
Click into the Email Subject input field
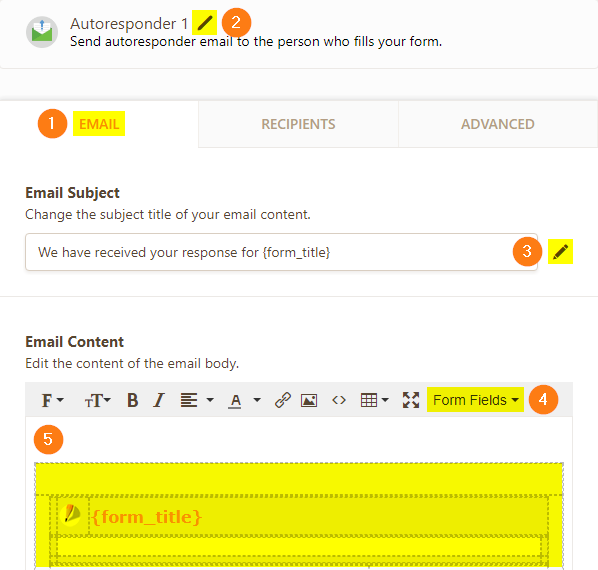click(281, 252)
